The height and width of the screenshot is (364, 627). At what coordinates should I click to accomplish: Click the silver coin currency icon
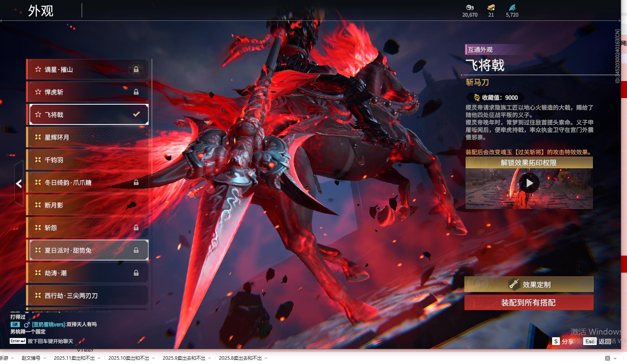tap(469, 7)
